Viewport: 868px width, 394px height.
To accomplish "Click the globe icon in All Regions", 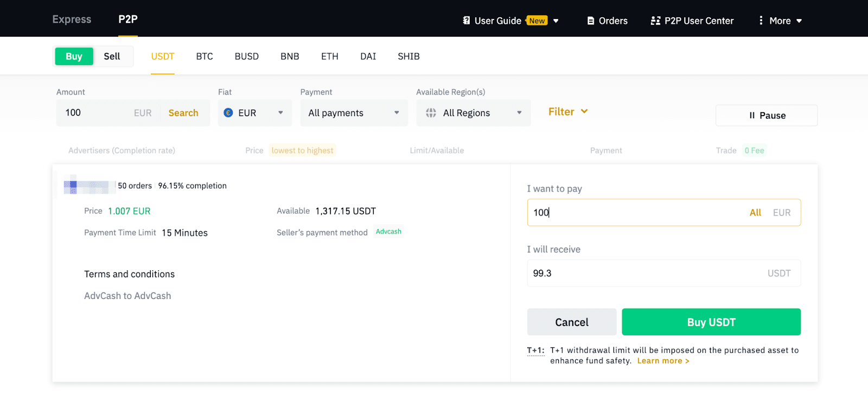I will 431,113.
